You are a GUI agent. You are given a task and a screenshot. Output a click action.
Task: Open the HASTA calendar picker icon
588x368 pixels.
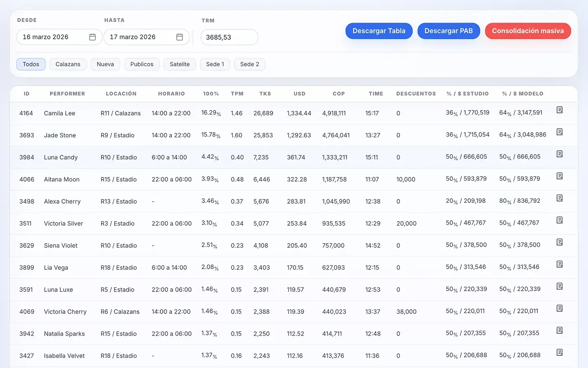point(180,37)
